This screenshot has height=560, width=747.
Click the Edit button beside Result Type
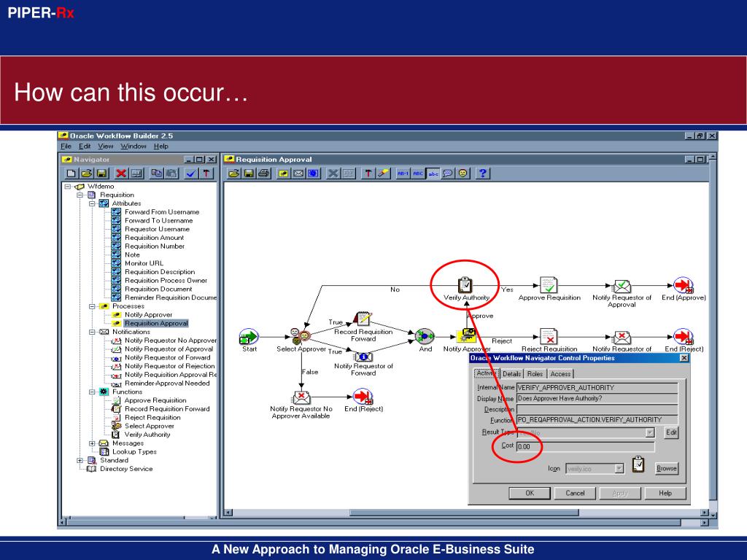(x=671, y=432)
